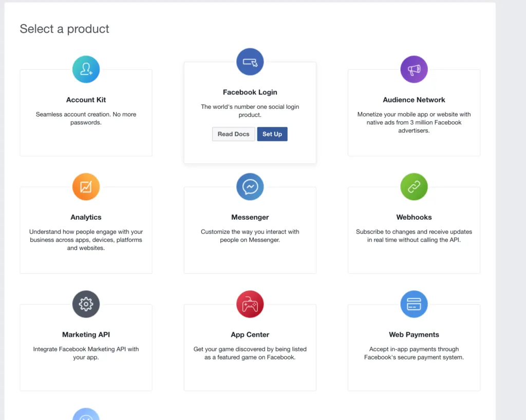Click 'Seamless account creation' description
The height and width of the screenshot is (420, 526).
pos(86,118)
